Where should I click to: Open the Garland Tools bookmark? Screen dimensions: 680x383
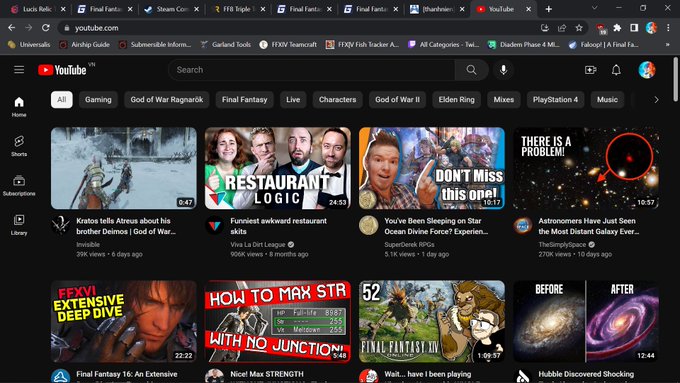tap(226, 44)
